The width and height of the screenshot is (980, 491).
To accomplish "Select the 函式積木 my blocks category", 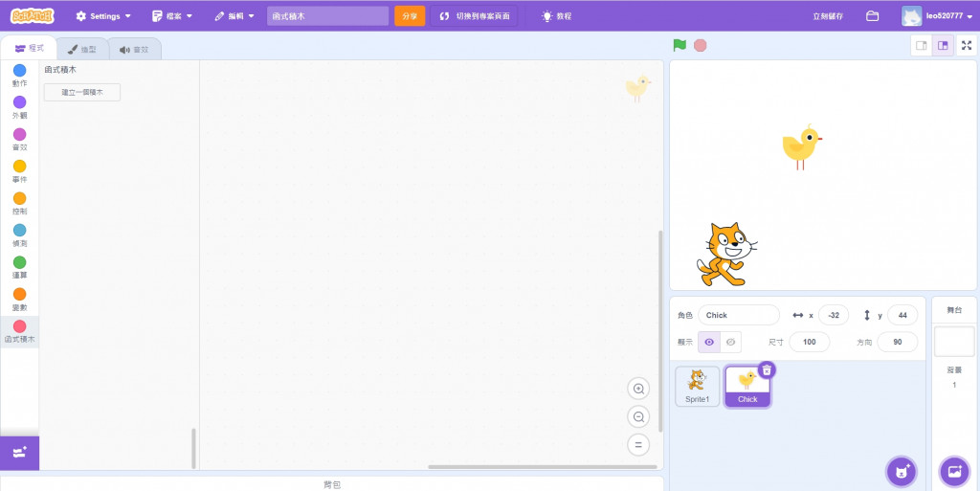I will pos(19,331).
